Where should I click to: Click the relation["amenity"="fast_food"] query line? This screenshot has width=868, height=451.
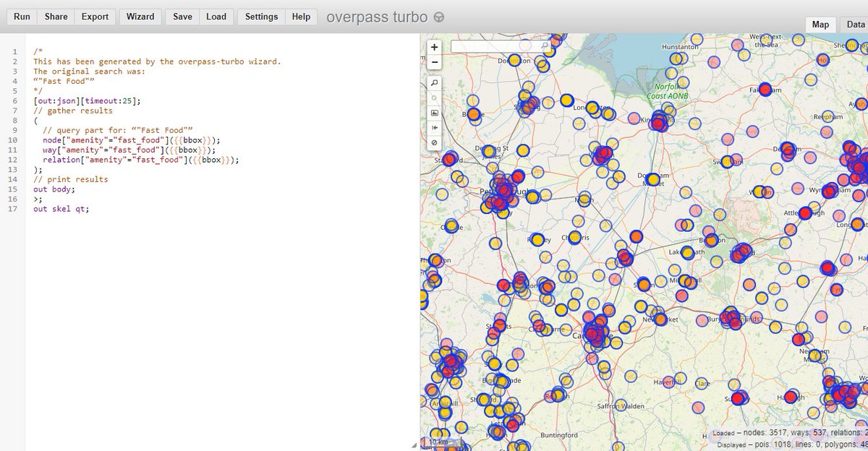[140, 160]
